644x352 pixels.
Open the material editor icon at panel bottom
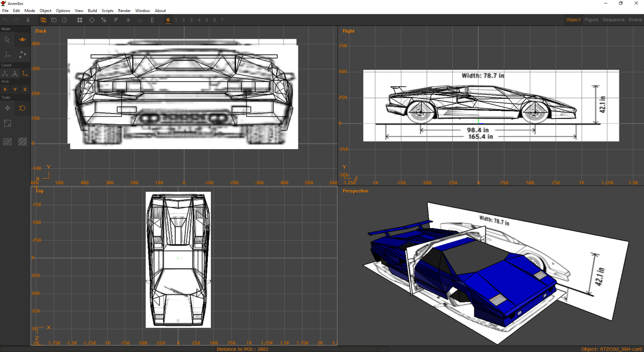[7, 142]
